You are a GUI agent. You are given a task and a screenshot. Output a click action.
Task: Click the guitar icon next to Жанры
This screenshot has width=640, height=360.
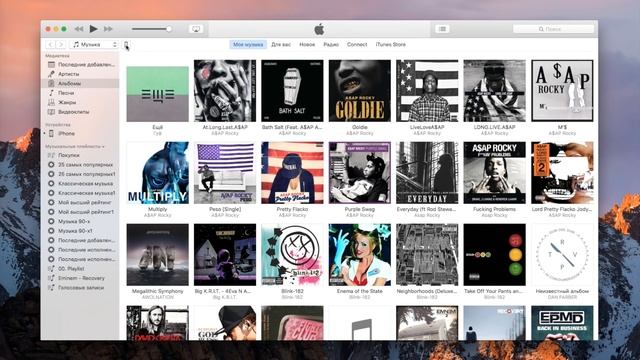pyautogui.click(x=51, y=102)
